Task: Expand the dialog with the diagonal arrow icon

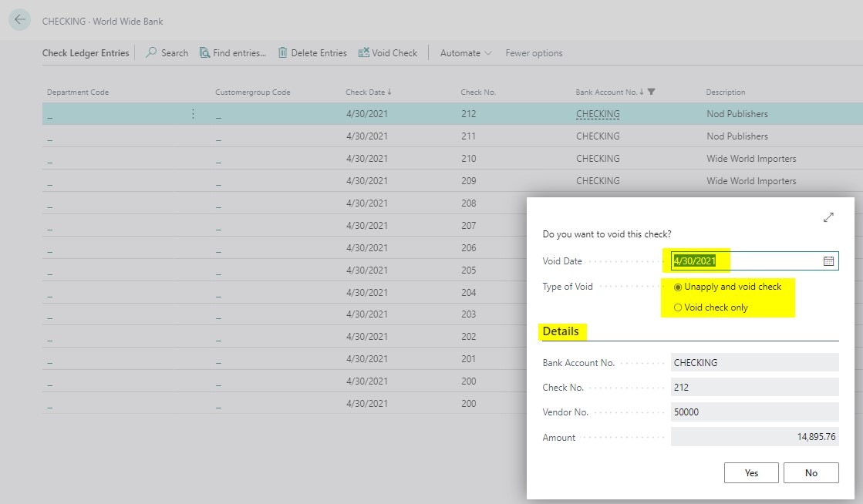Action: click(x=828, y=217)
